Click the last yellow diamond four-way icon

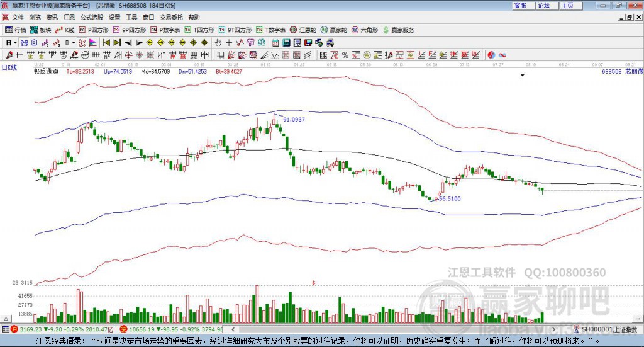pyautogui.click(x=204, y=43)
